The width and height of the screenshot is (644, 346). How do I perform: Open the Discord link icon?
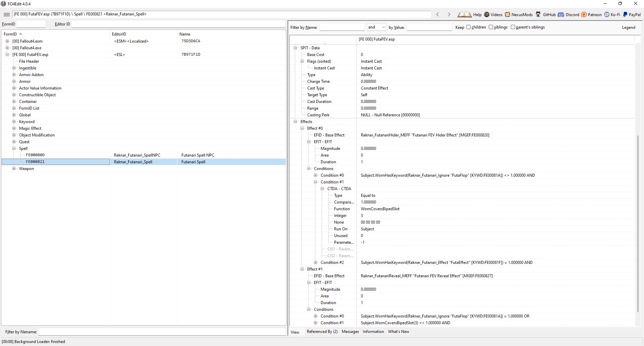tap(561, 14)
